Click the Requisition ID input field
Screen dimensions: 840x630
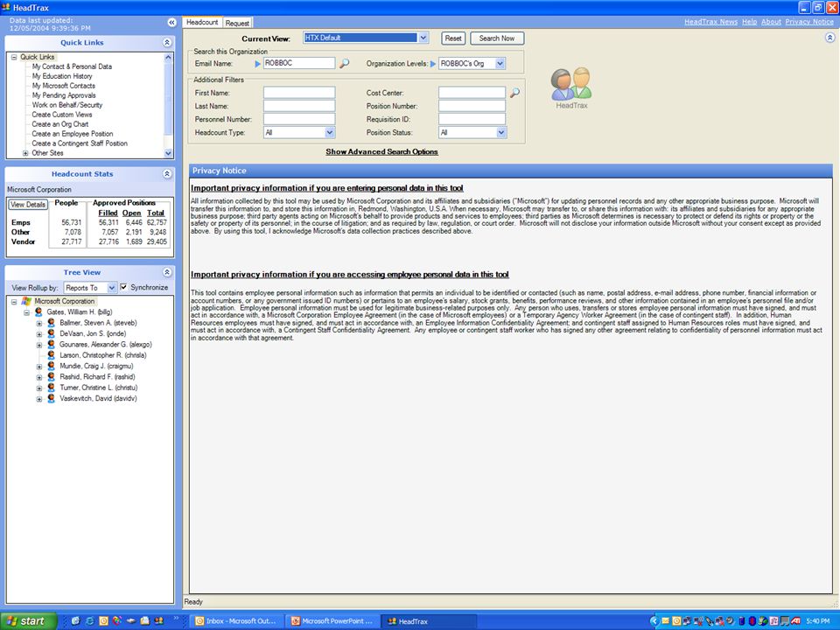[472, 119]
